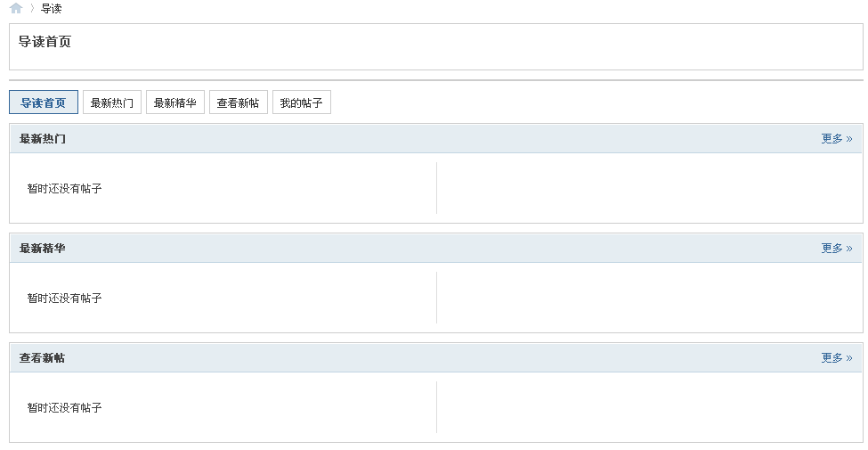868x450 pixels.
Task: Click 暂时还没有帖子 message under 最新热门
Action: 65,188
